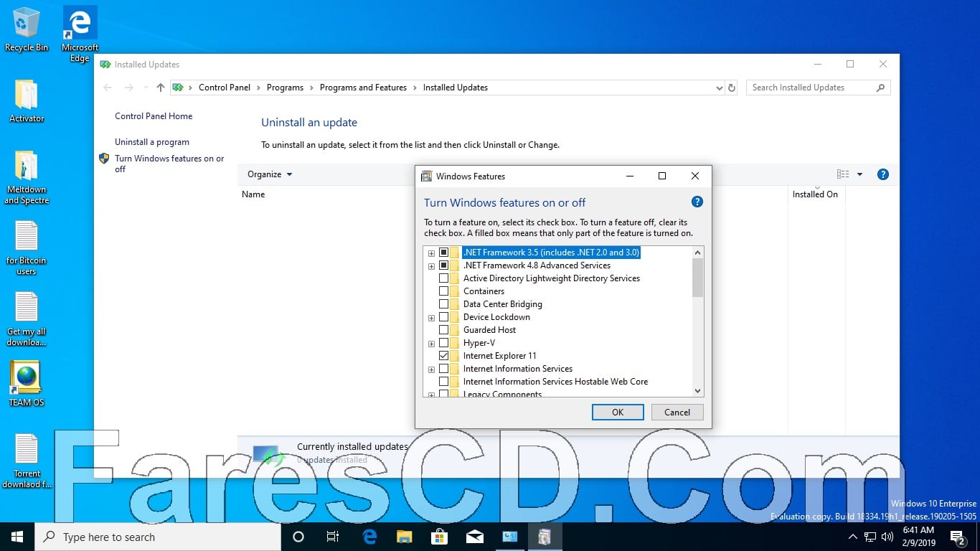Open the Organize dropdown menu
Screen dimensions: 980x551
[x=270, y=174]
